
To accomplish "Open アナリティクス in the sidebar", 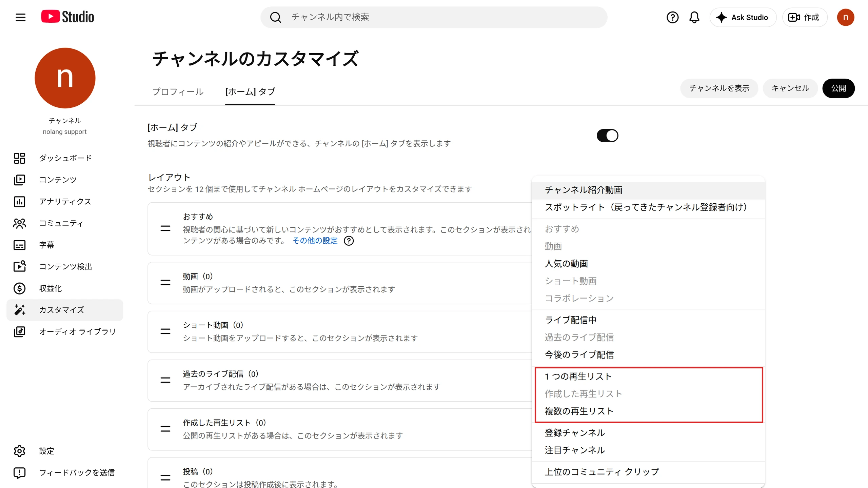I will [65, 202].
